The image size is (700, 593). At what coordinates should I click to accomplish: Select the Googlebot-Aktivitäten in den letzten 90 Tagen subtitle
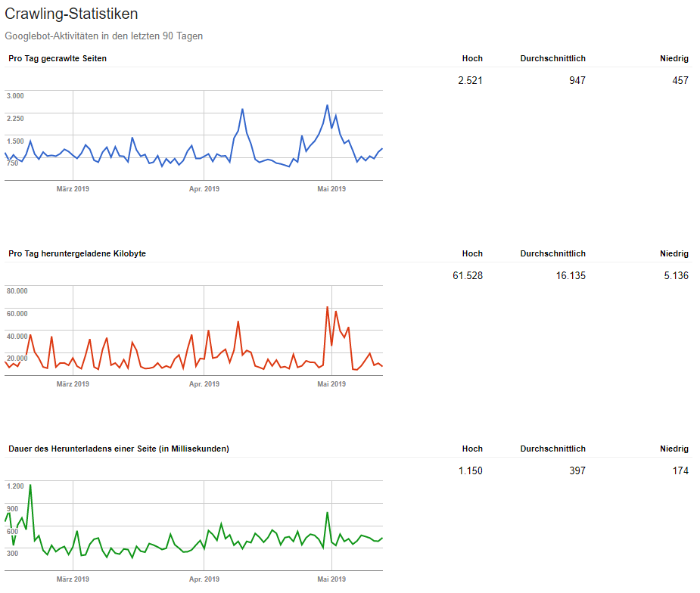[104, 36]
